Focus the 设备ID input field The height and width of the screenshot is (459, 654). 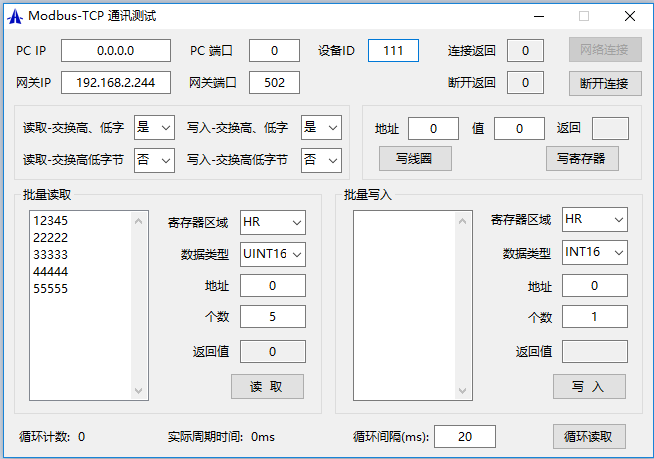coord(393,51)
